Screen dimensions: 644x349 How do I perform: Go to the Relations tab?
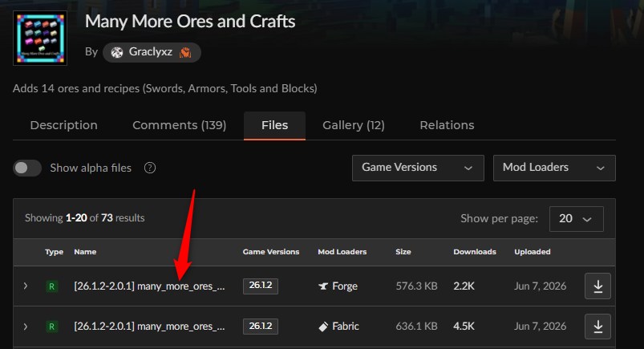447,125
